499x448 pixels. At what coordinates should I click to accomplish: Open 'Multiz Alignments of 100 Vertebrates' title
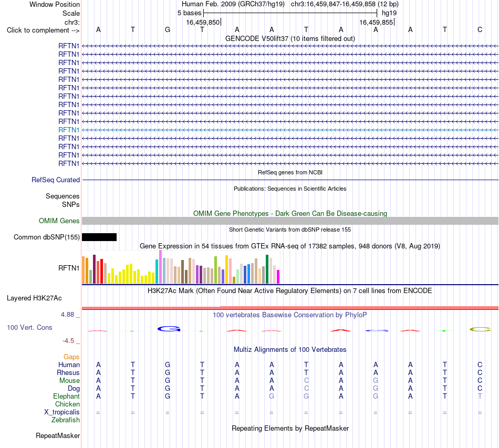coord(290,350)
